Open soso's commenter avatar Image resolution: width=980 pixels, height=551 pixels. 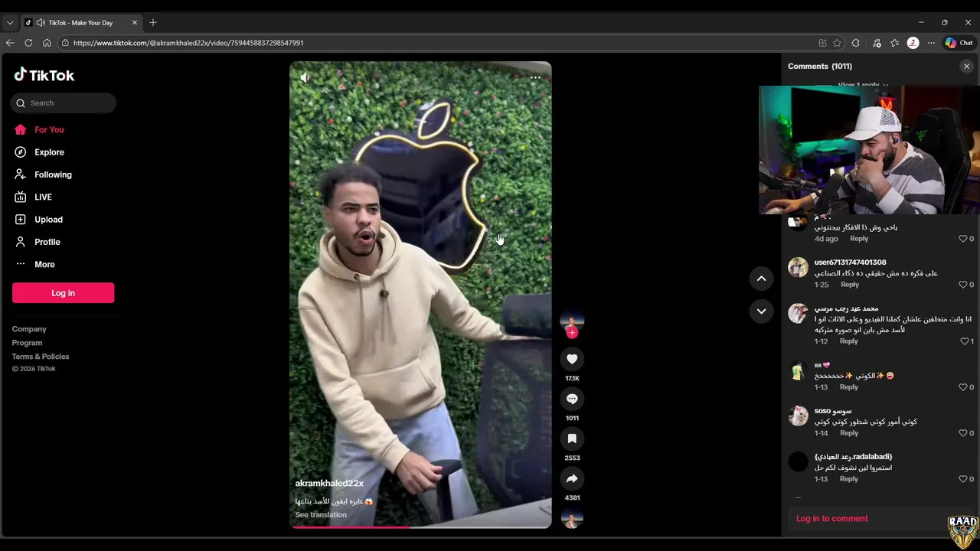[x=798, y=416]
